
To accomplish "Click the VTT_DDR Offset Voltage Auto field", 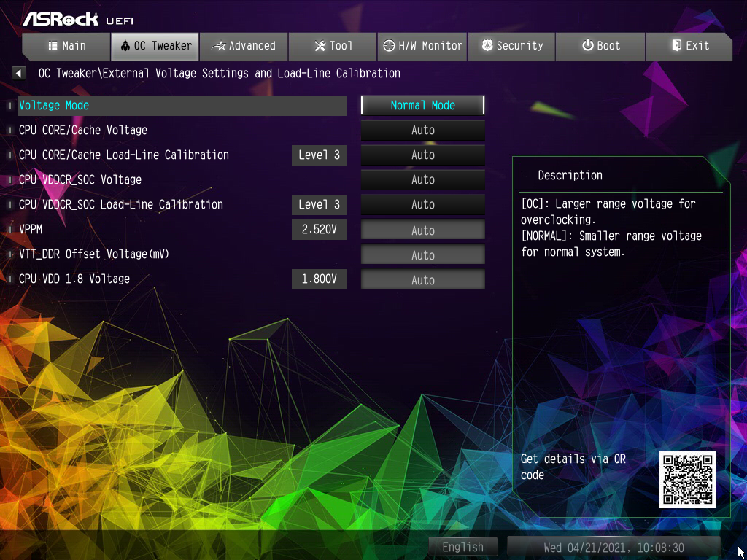I will (422, 254).
